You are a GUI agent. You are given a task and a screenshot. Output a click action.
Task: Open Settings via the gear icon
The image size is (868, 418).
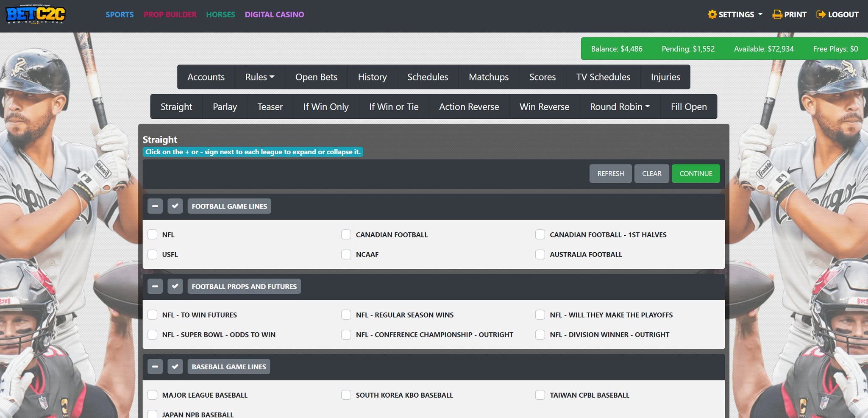point(712,14)
